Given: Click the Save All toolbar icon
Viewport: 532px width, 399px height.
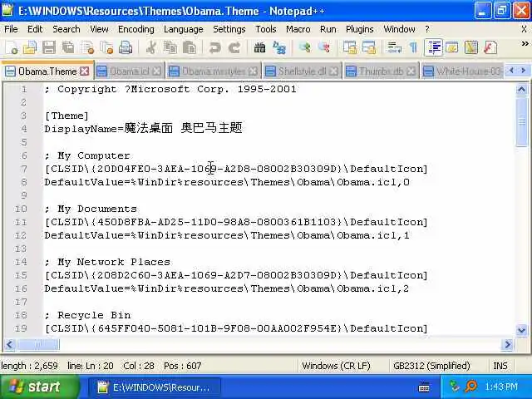Looking at the screenshot, I should click(68, 47).
